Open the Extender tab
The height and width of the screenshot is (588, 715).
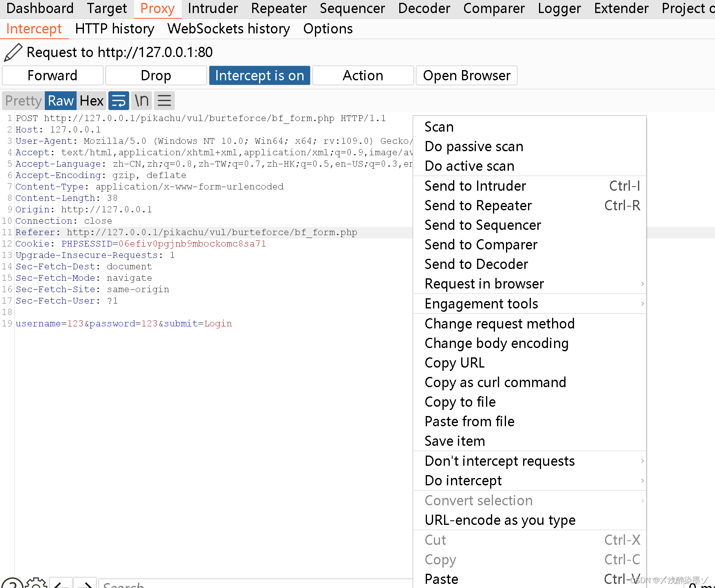pyautogui.click(x=621, y=9)
